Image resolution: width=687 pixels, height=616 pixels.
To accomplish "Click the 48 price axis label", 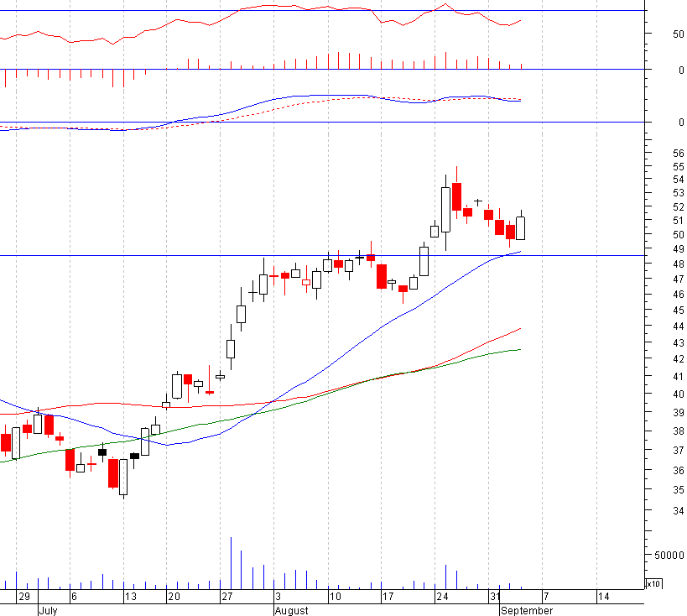I will coord(679,264).
